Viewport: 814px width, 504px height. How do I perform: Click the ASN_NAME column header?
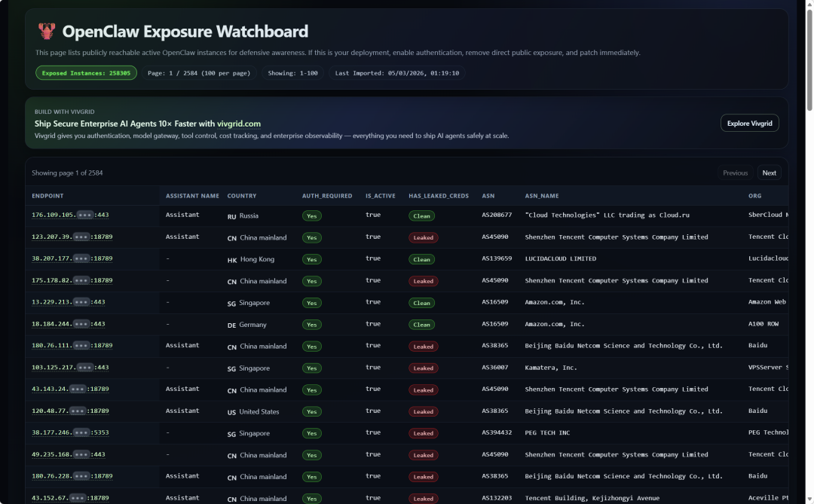coord(542,196)
